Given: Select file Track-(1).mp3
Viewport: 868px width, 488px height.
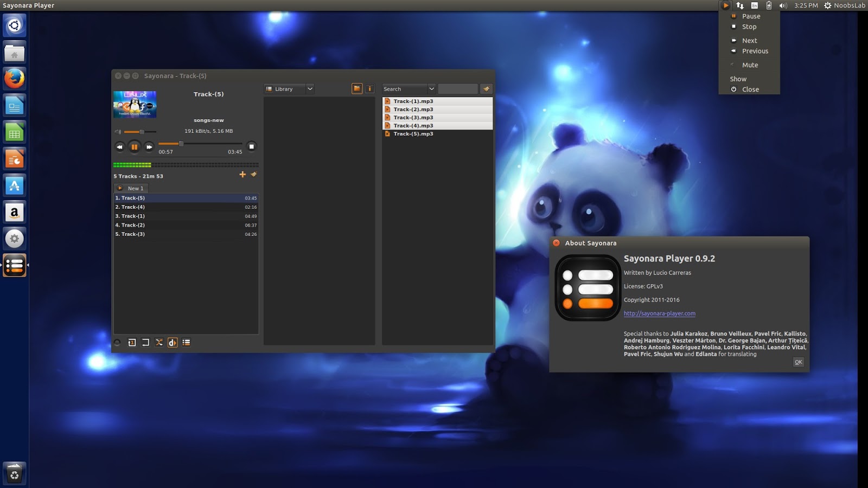Looking at the screenshot, I should click(438, 101).
